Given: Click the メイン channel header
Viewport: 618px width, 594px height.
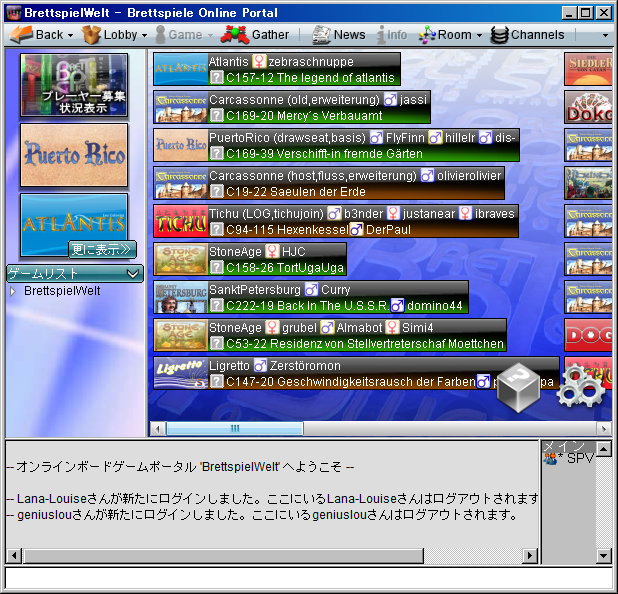Looking at the screenshot, I should coord(569,446).
